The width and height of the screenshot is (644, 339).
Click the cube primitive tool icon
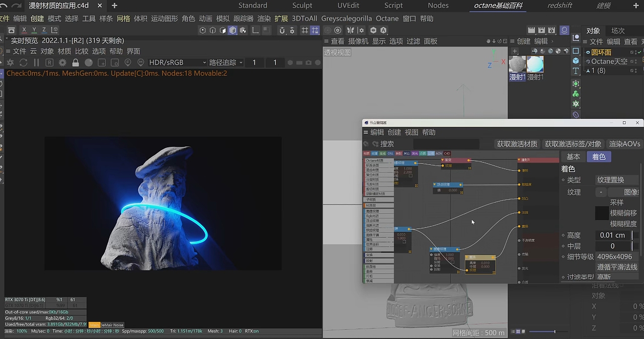pyautogui.click(x=576, y=60)
